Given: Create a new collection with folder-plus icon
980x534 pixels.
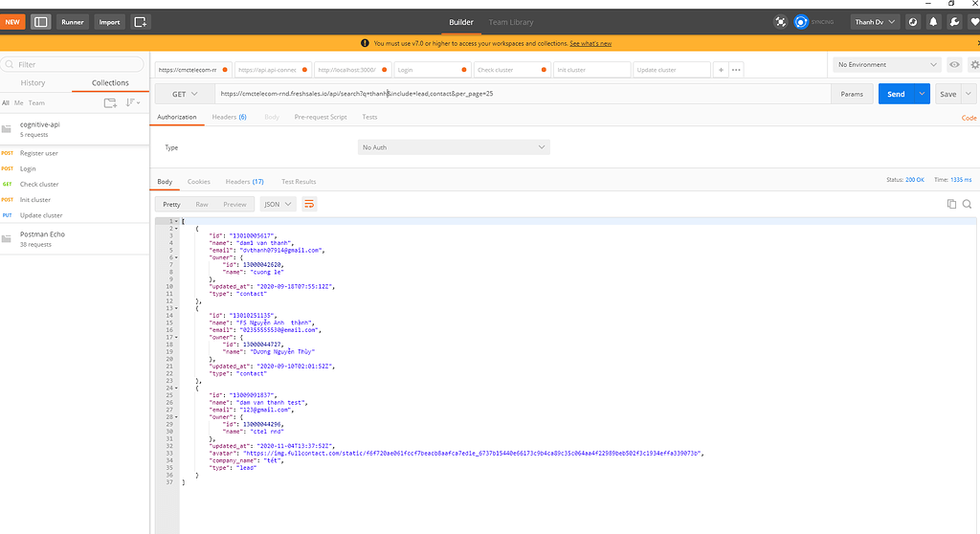Looking at the screenshot, I should (110, 102).
